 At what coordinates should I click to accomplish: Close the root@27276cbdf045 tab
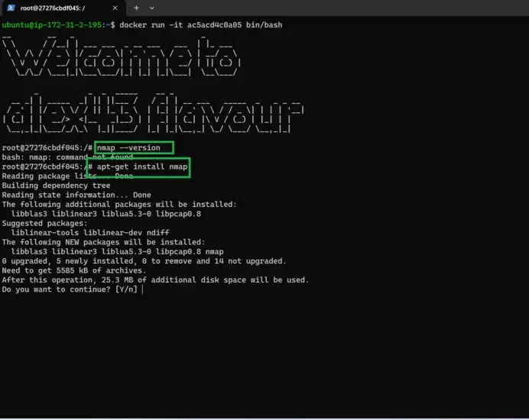115,8
